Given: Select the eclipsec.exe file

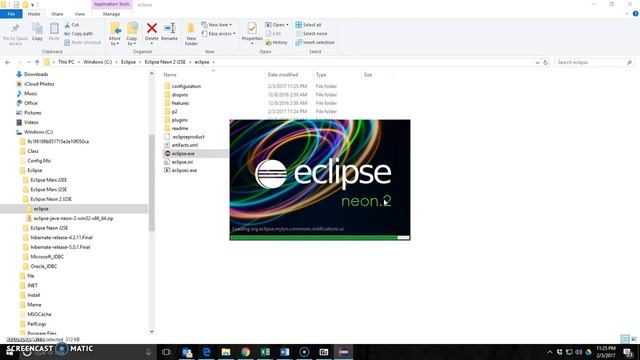Looking at the screenshot, I should 184,170.
